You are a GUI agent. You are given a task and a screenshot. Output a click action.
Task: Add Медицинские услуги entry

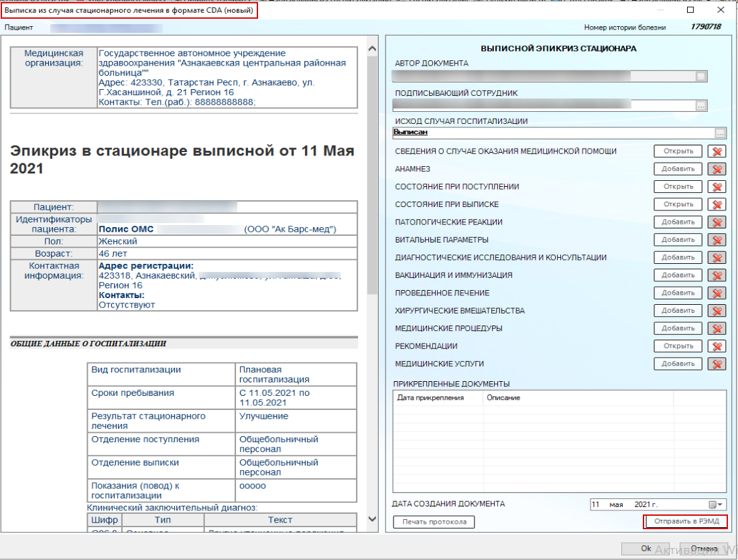click(678, 364)
